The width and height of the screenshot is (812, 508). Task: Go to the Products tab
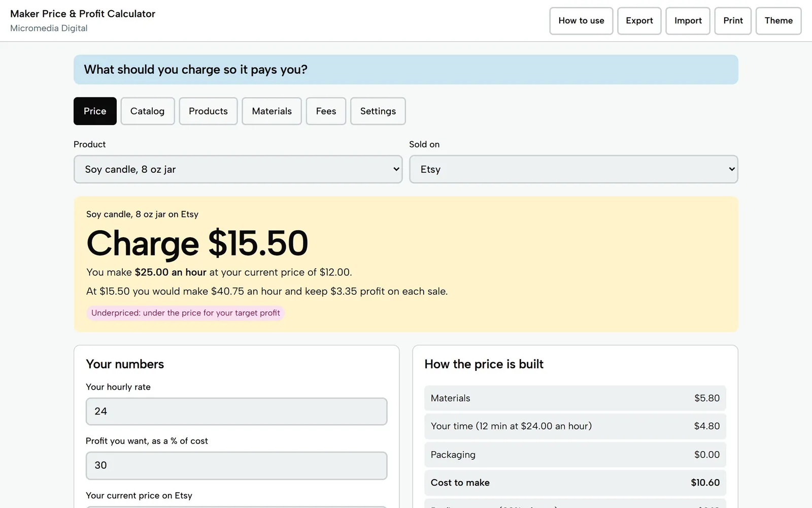coord(208,111)
